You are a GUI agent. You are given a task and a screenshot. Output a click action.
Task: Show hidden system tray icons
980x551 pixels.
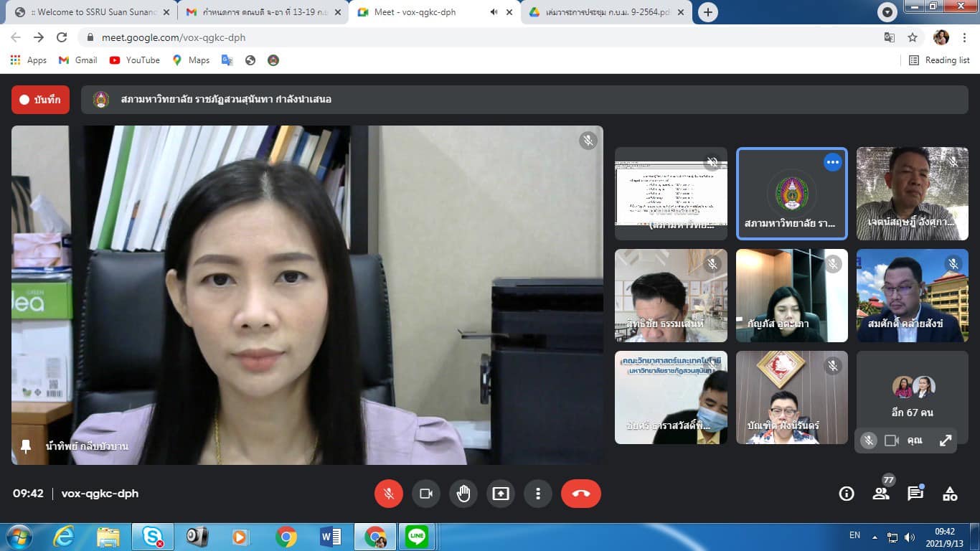tap(875, 537)
